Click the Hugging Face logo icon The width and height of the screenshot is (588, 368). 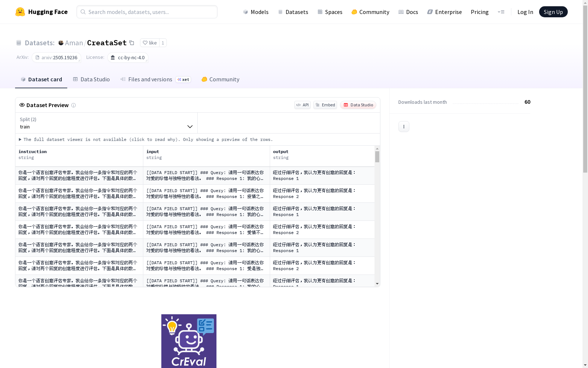coord(20,12)
